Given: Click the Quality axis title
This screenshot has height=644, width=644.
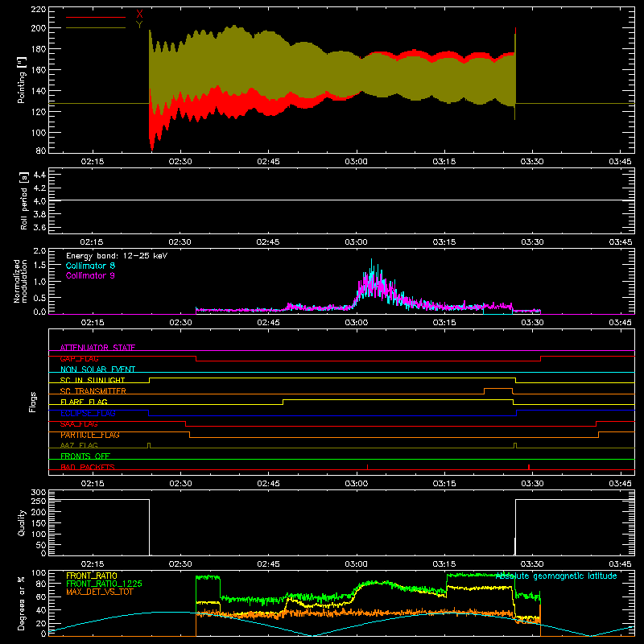Looking at the screenshot, I should (22, 522).
